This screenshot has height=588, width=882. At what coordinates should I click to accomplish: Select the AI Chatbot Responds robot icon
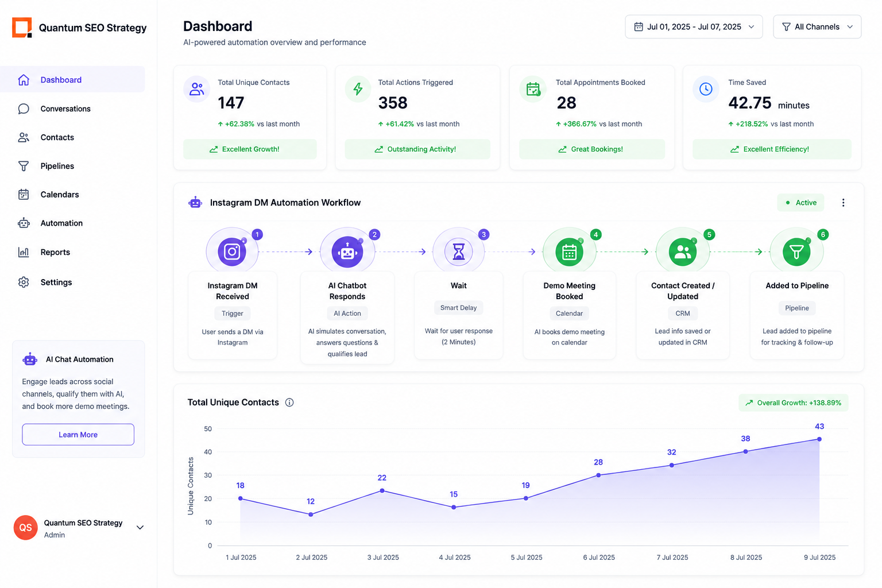(347, 252)
